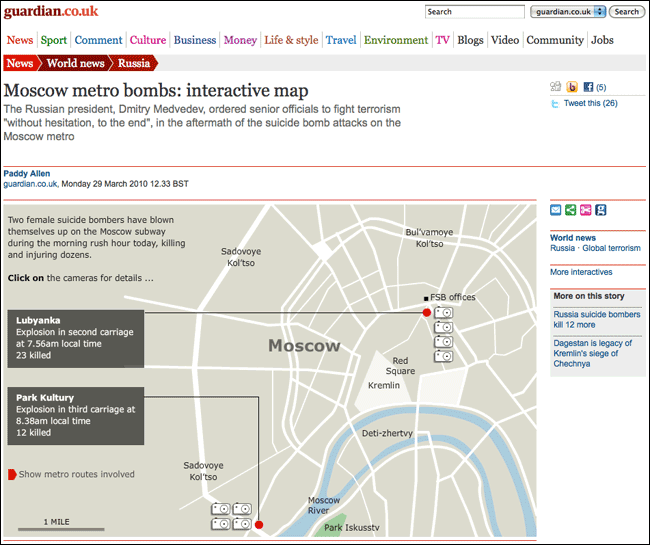Open the Travel section tab
The image size is (650, 545).
tap(341, 40)
